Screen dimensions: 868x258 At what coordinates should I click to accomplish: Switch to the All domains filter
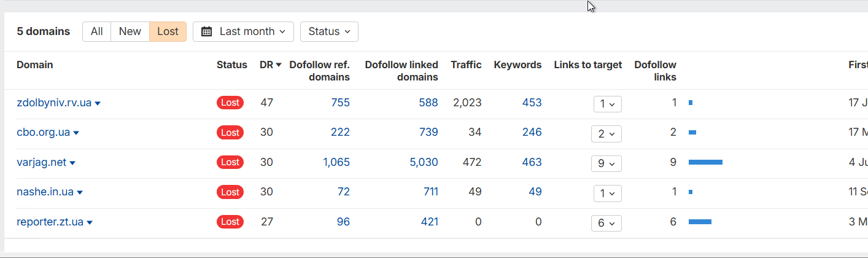pyautogui.click(x=96, y=31)
